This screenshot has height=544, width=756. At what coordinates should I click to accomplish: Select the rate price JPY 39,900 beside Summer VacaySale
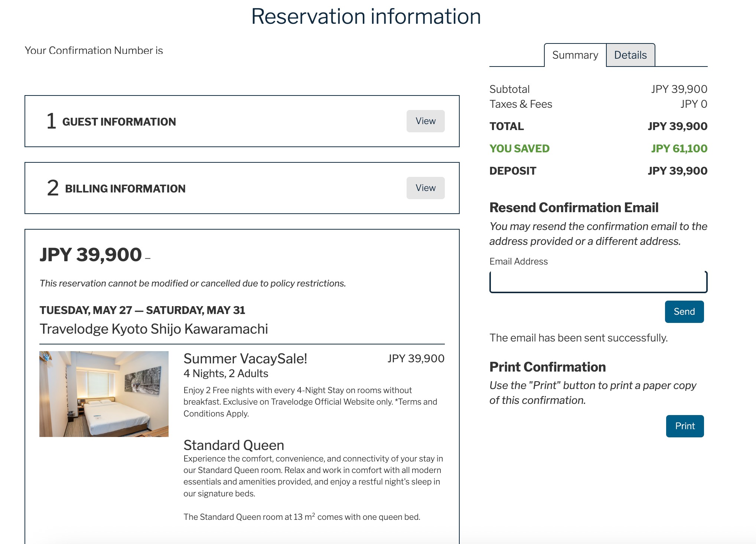(416, 359)
